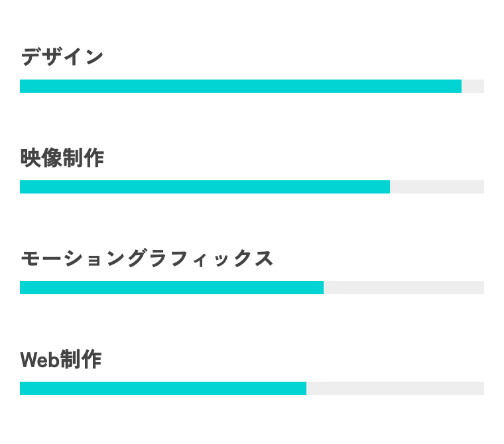Click the Web制作 skill label
Viewport: 504px width, 444px height.
coord(60,359)
